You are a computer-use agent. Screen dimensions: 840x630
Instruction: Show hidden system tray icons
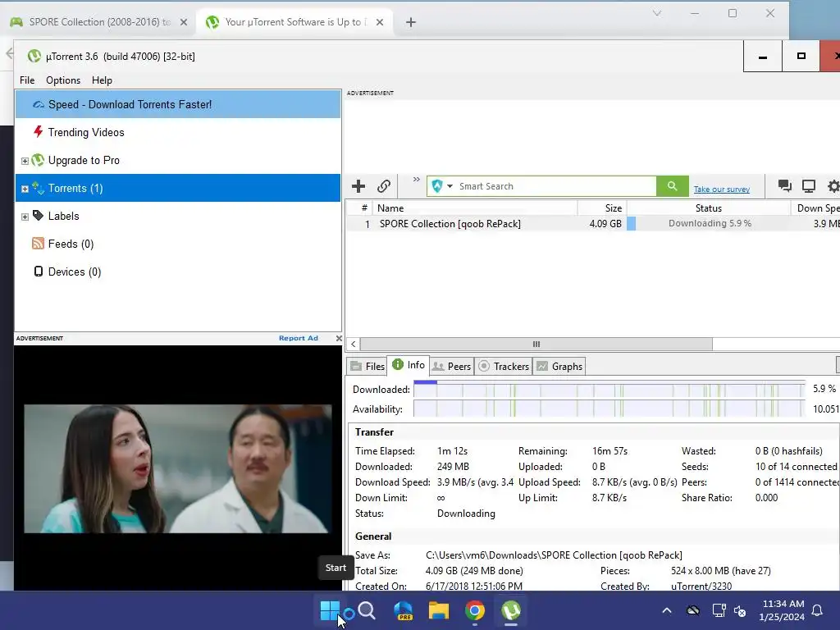click(667, 610)
